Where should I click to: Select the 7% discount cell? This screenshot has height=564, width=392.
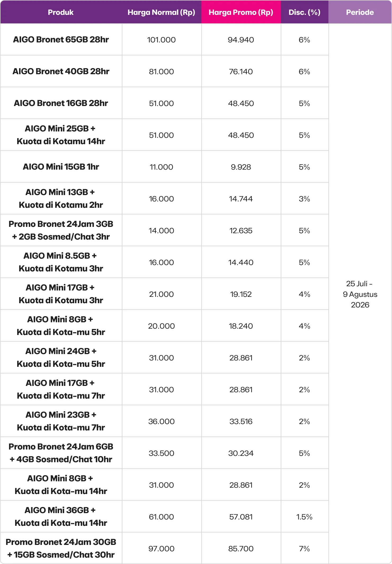tap(304, 549)
